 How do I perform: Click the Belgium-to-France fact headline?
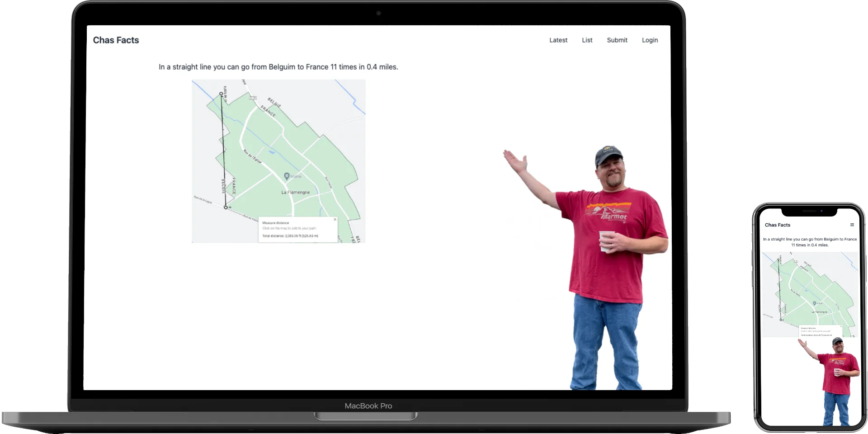tap(278, 66)
